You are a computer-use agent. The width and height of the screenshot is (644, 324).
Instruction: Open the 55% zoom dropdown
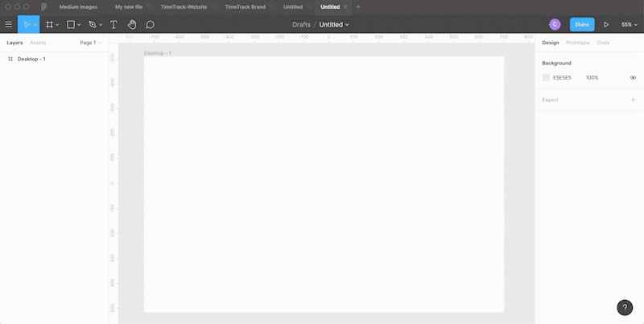tap(630, 25)
